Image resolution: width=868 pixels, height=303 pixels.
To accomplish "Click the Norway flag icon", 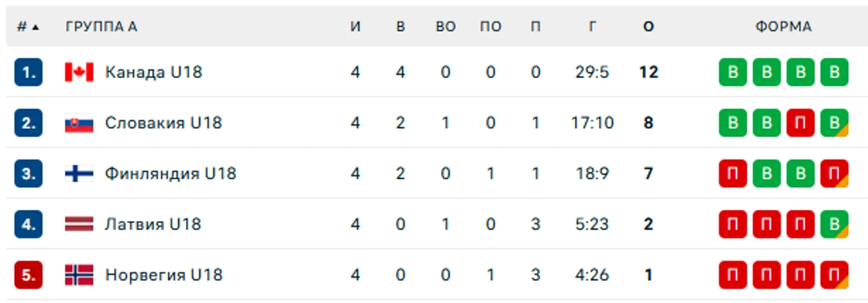I will coord(79,275).
